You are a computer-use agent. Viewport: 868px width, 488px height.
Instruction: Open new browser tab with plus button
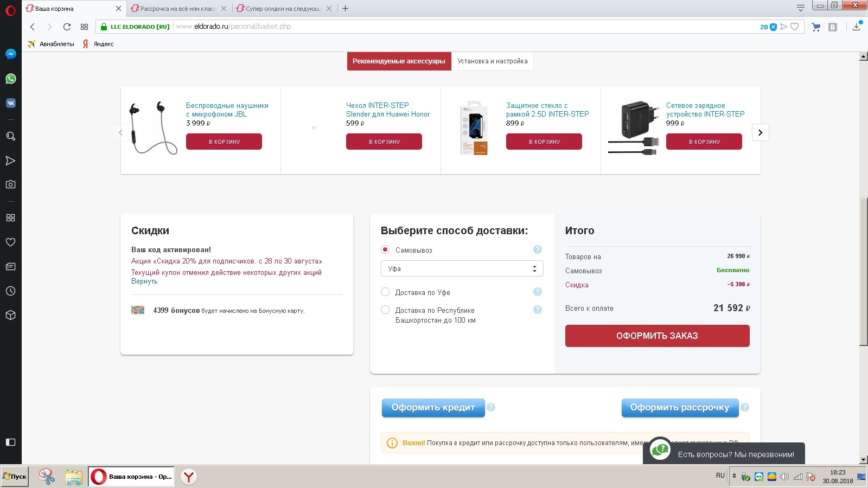tap(345, 8)
